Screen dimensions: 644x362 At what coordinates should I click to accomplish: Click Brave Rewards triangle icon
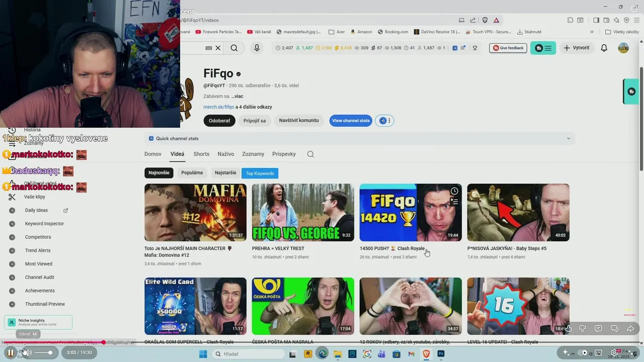[497, 20]
